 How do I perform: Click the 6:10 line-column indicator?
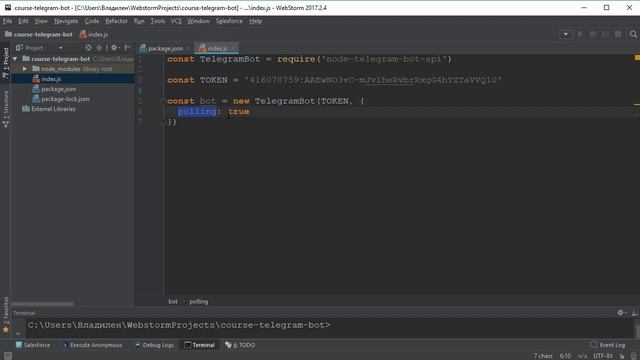[x=565, y=356]
